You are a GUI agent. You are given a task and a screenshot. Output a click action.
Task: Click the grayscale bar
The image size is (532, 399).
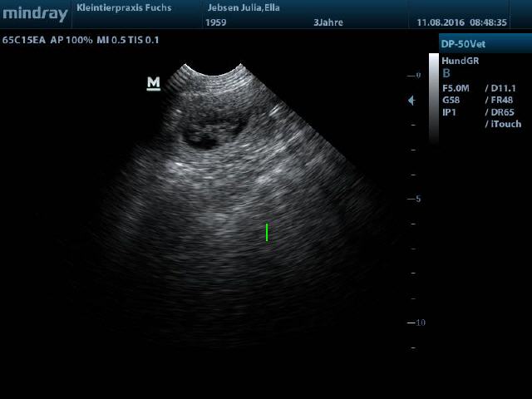(433, 96)
